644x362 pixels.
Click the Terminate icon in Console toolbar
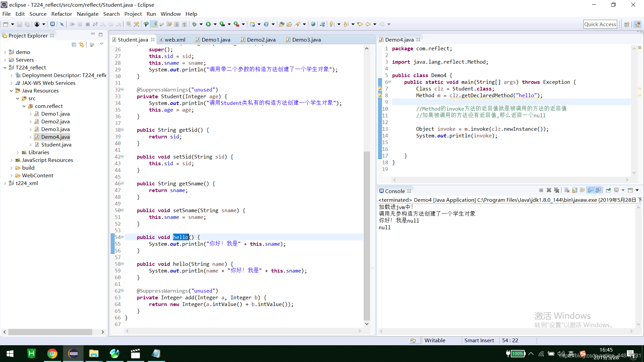pos(541,190)
